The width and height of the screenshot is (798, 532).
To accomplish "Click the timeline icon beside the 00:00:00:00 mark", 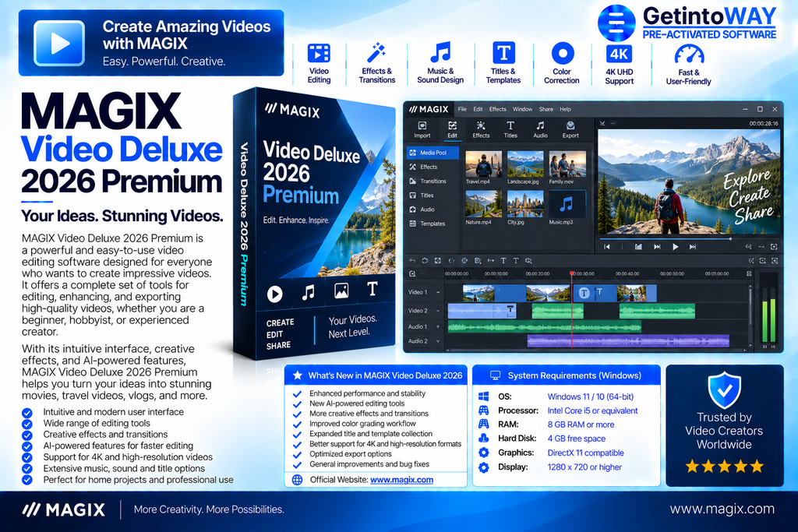I will [412, 273].
